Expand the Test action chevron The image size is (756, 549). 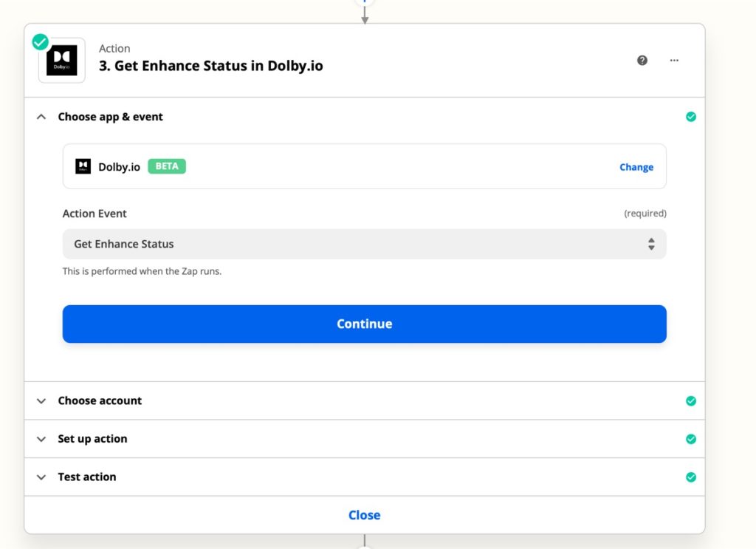click(x=41, y=477)
